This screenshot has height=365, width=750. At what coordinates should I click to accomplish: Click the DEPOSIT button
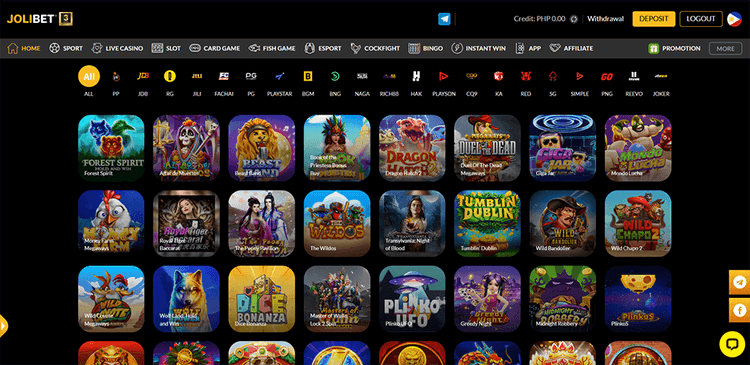coord(653,19)
